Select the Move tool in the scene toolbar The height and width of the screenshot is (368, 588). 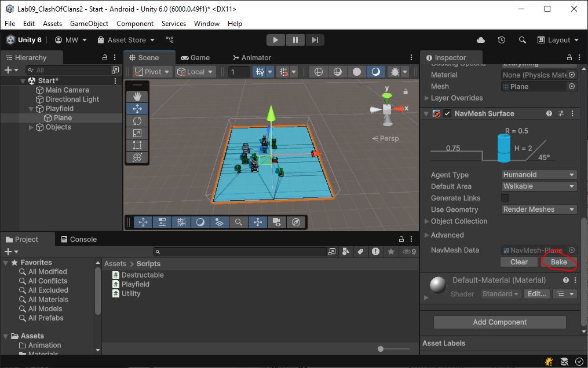[x=137, y=108]
